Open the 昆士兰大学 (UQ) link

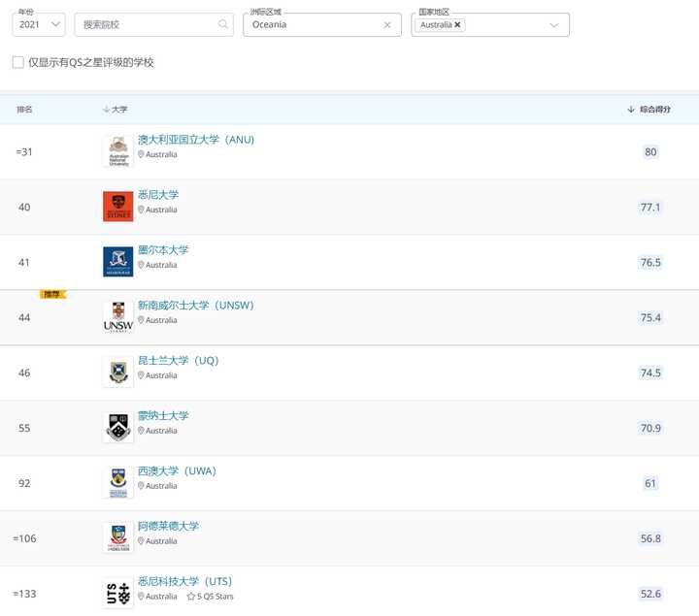coord(179,360)
